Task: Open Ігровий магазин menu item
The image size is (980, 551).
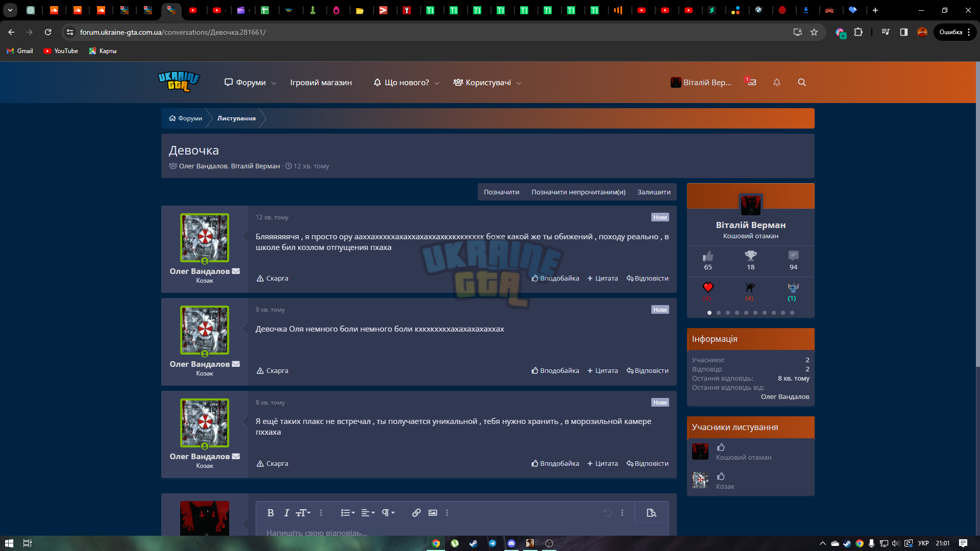Action: point(321,83)
